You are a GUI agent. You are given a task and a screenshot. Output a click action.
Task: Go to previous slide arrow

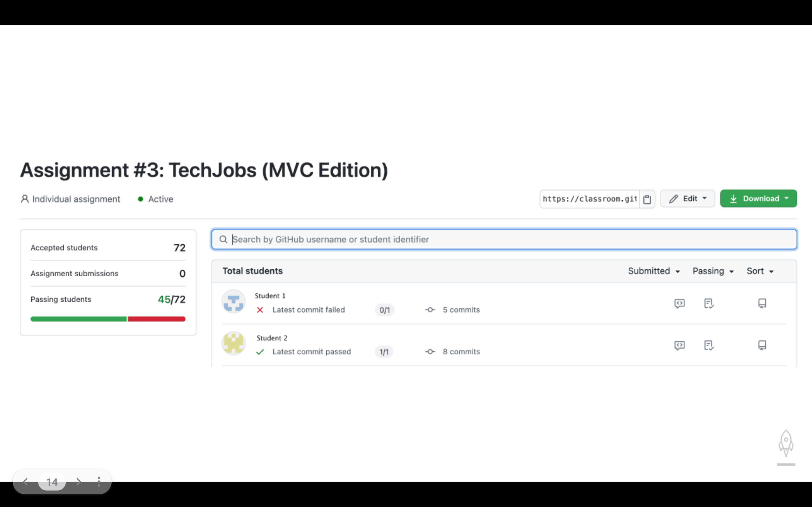pos(25,482)
